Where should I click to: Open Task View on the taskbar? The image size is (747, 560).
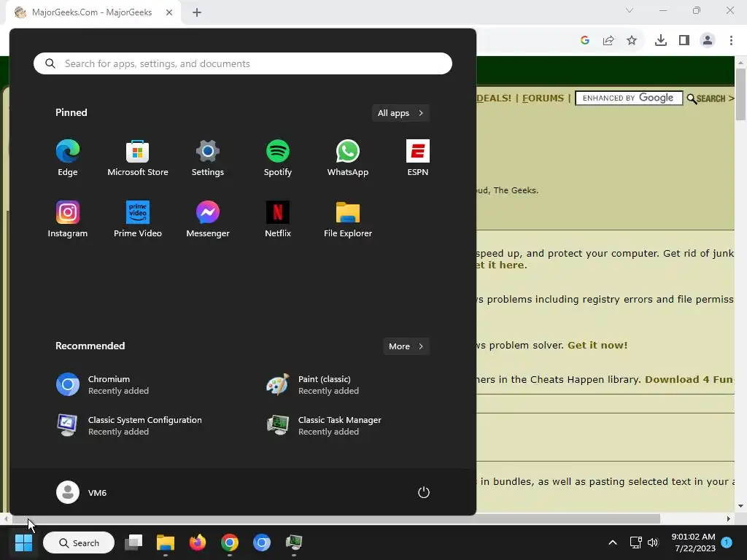point(133,542)
